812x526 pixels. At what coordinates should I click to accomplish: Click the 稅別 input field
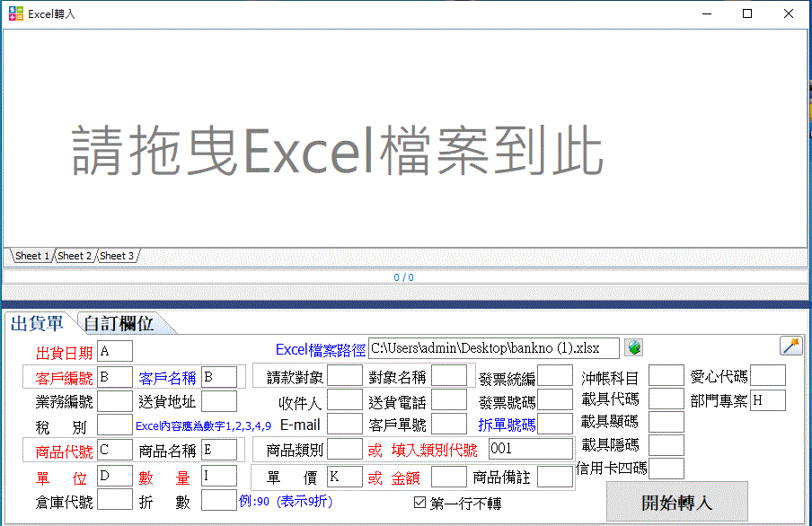pyautogui.click(x=115, y=425)
